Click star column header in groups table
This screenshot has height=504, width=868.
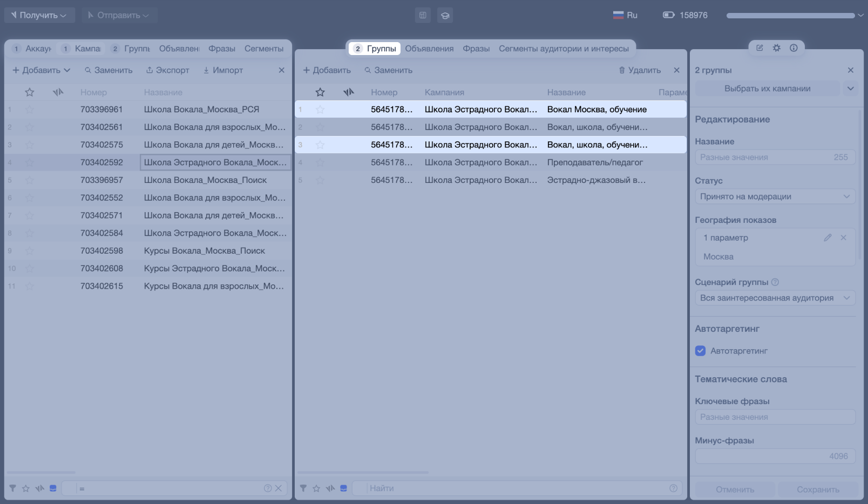(x=320, y=92)
